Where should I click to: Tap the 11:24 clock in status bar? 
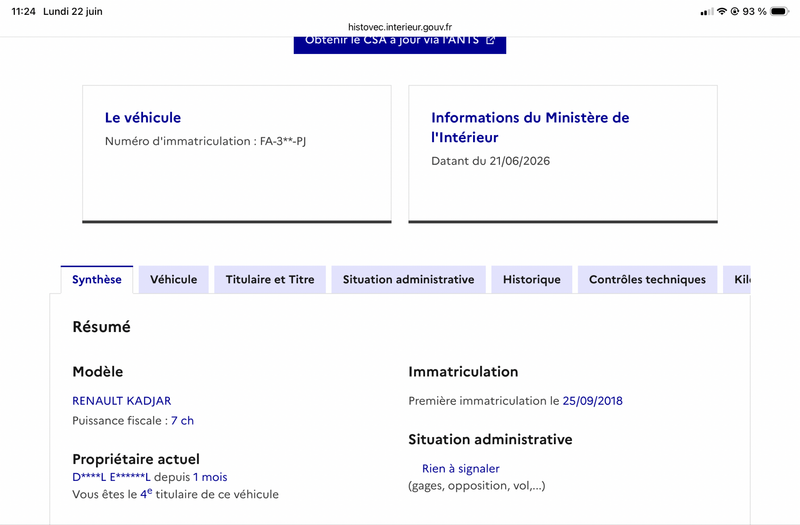coord(23,11)
